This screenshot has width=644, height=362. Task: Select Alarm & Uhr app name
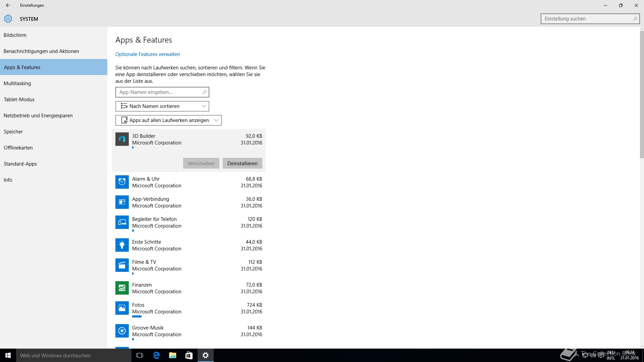146,179
